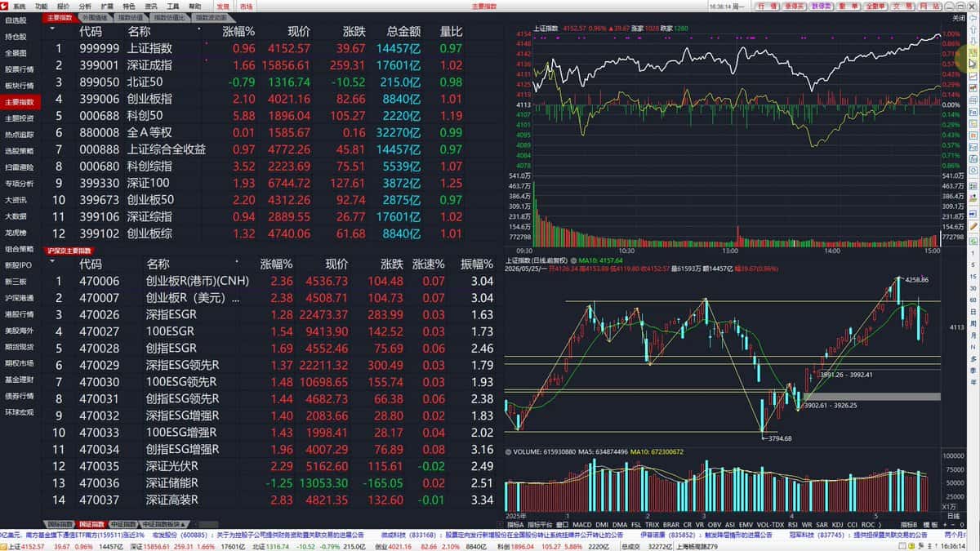This screenshot has height=551, width=980.
Task: Click 关闭 to close the chart panel
Action: pos(960,18)
